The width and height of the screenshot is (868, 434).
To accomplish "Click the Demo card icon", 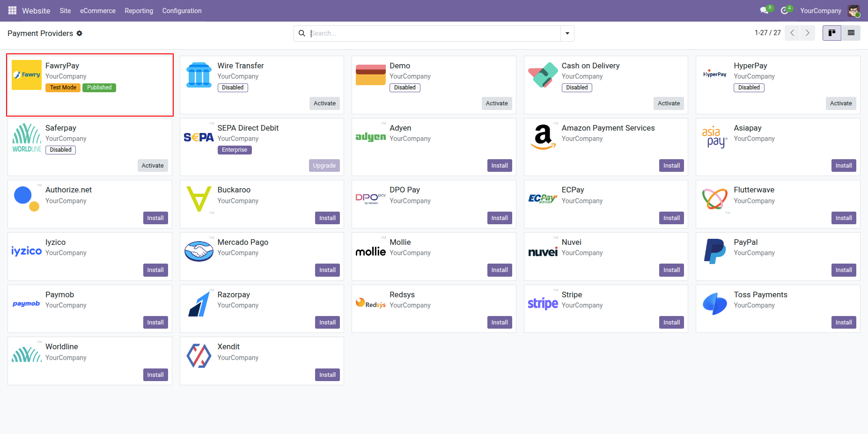I will coord(371,75).
